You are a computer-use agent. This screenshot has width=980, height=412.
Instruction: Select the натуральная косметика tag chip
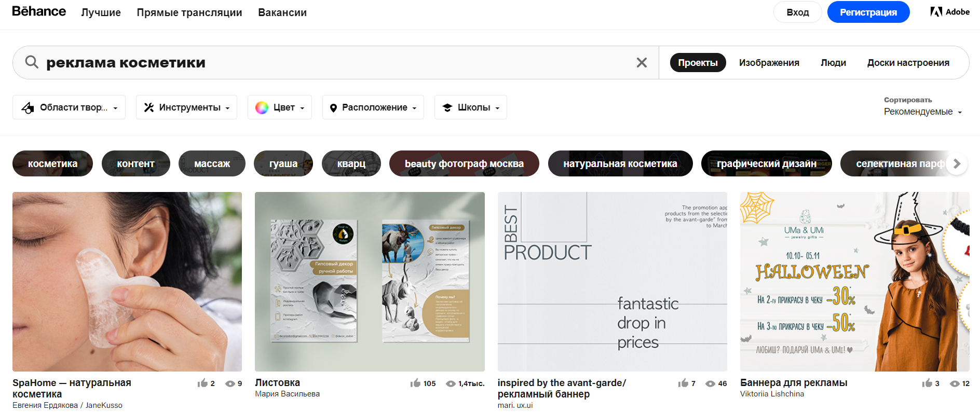click(620, 163)
